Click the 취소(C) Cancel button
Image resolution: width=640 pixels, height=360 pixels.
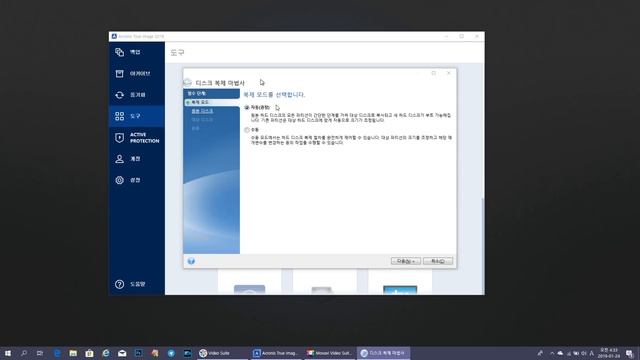[438, 261]
